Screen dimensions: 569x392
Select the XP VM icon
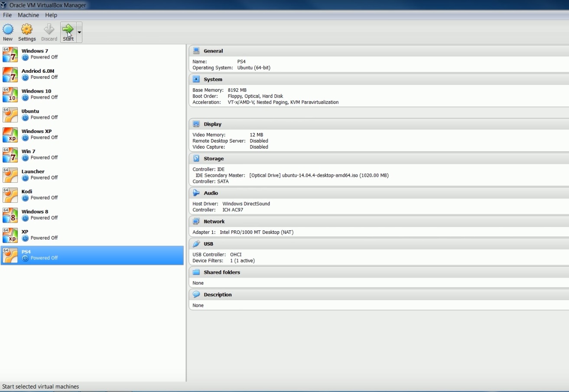[10, 235]
